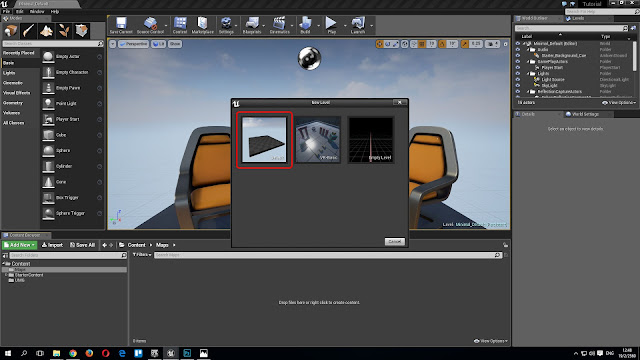Toggle visibility of SkyLight actor
640x360 pixels.
point(518,86)
